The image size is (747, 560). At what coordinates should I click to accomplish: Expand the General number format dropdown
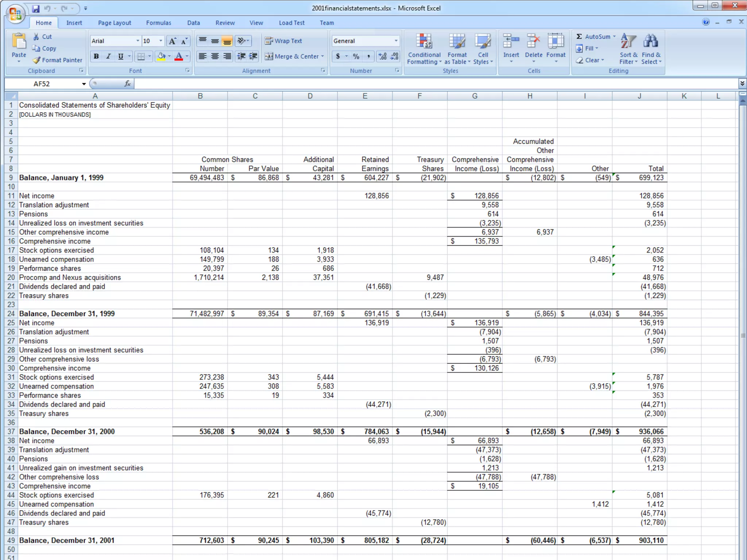[x=396, y=41]
